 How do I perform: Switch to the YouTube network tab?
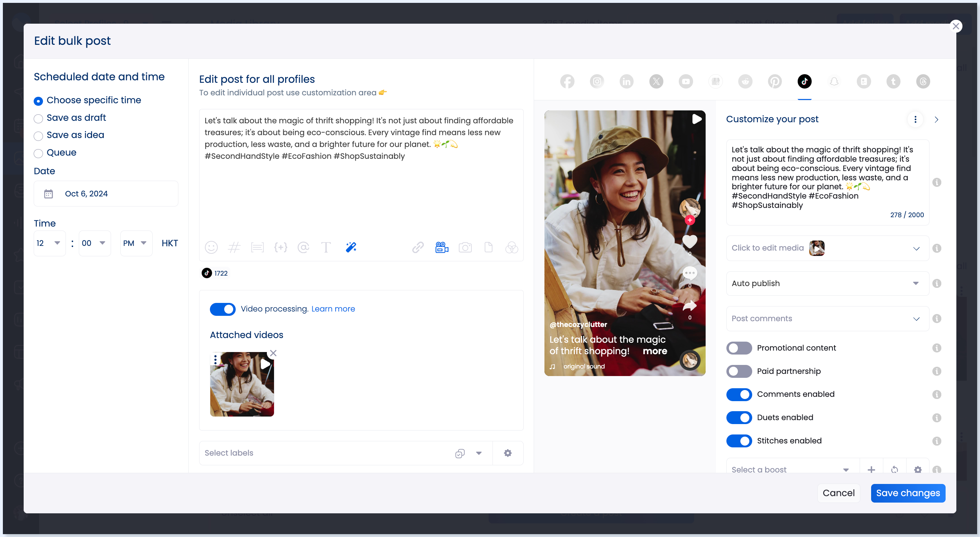coord(686,81)
